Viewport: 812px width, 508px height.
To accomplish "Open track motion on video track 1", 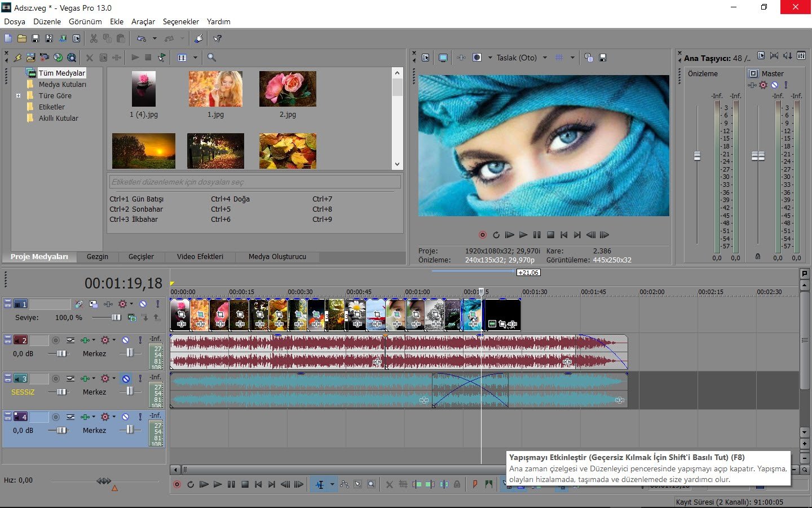I will pyautogui.click(x=94, y=304).
